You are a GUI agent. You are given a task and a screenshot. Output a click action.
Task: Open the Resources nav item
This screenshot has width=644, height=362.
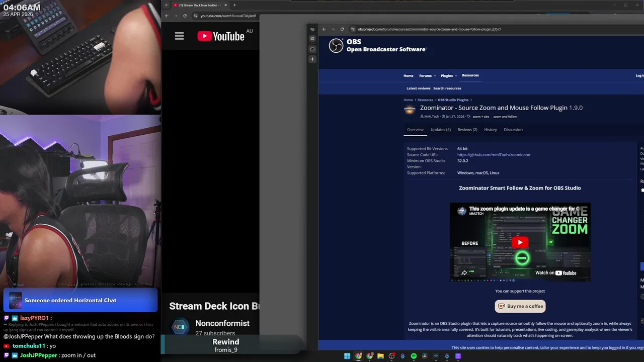click(470, 75)
